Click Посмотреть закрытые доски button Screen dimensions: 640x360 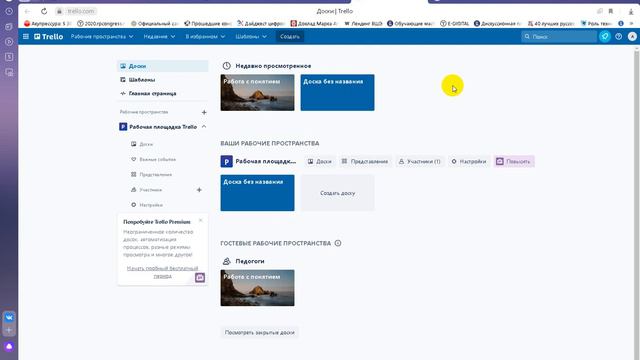coord(260,332)
